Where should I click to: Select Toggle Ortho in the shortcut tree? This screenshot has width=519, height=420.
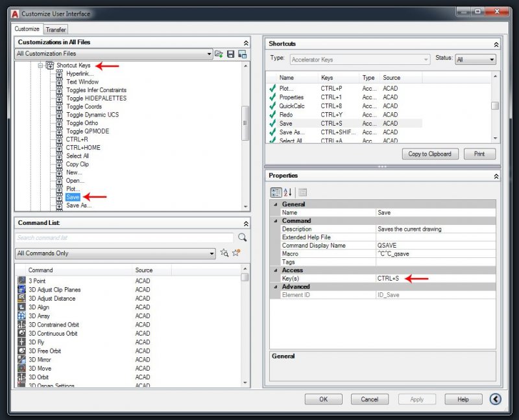point(82,123)
